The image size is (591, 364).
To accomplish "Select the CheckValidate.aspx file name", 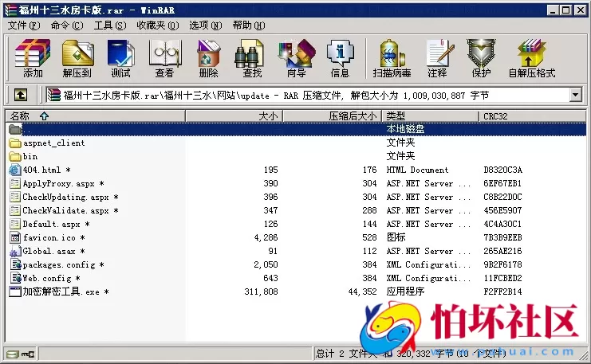I will pyautogui.click(x=70, y=210).
